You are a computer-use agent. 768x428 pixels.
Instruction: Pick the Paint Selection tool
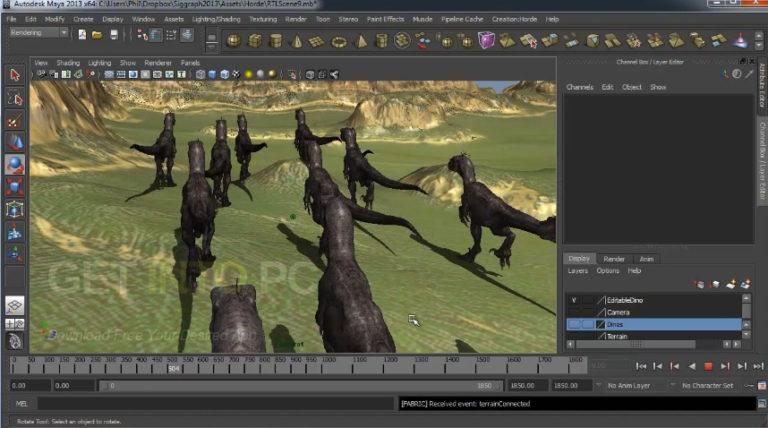(14, 120)
